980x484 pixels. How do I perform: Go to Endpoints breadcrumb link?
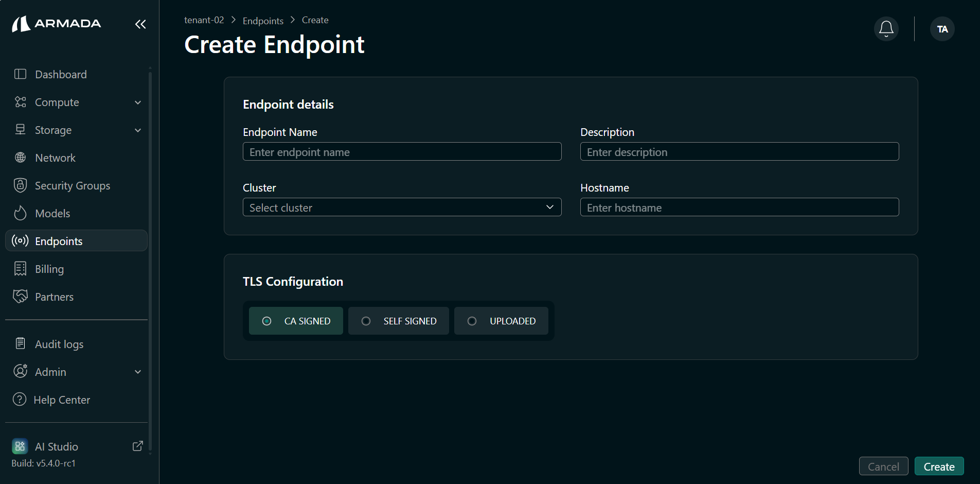tap(263, 21)
